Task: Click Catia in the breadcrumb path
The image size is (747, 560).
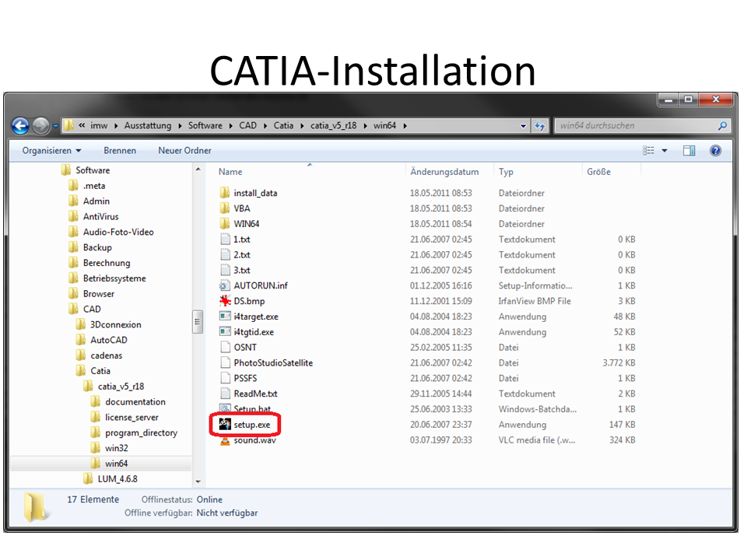Action: [x=283, y=126]
